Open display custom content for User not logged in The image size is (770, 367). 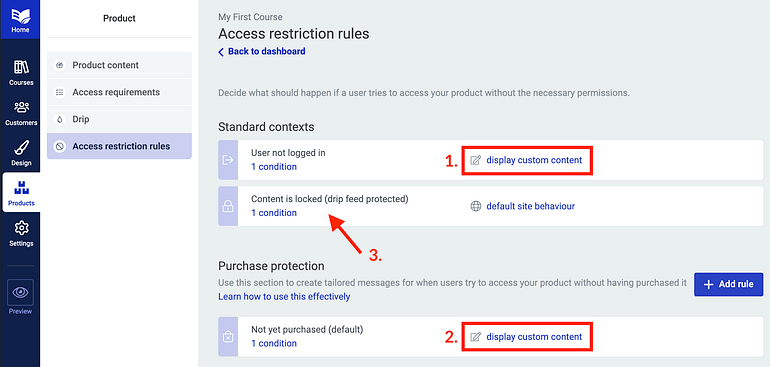point(534,160)
